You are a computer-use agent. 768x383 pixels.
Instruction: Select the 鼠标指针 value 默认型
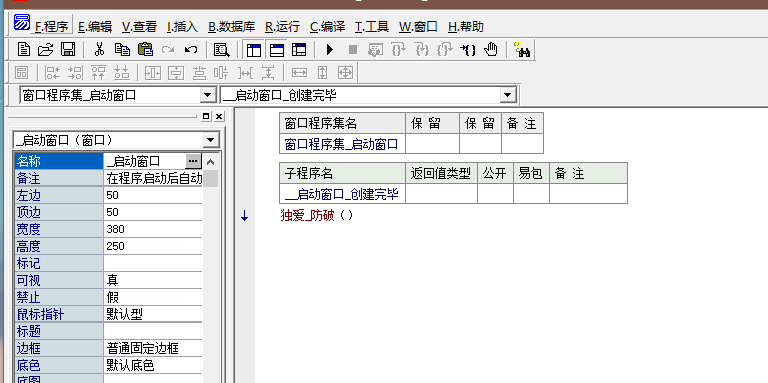click(153, 314)
